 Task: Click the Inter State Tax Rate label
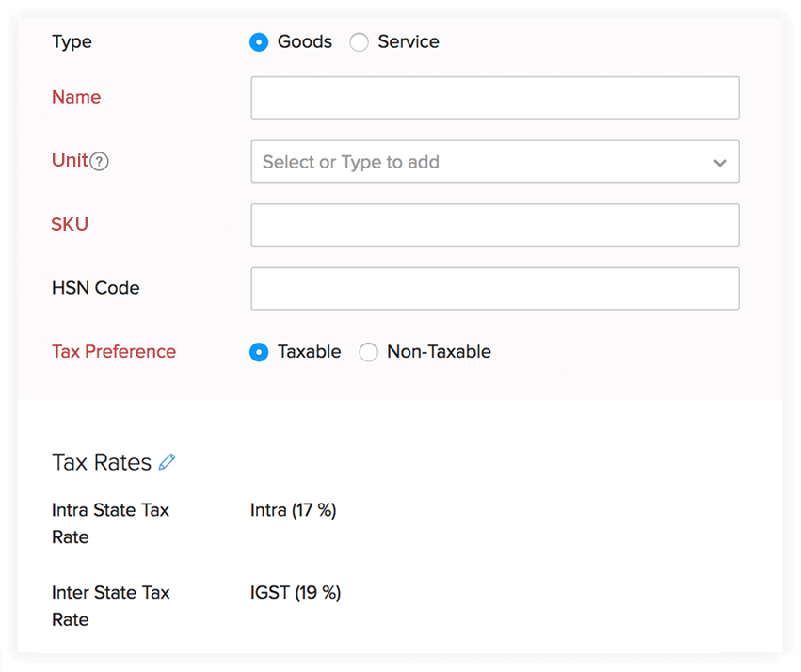tap(110, 606)
